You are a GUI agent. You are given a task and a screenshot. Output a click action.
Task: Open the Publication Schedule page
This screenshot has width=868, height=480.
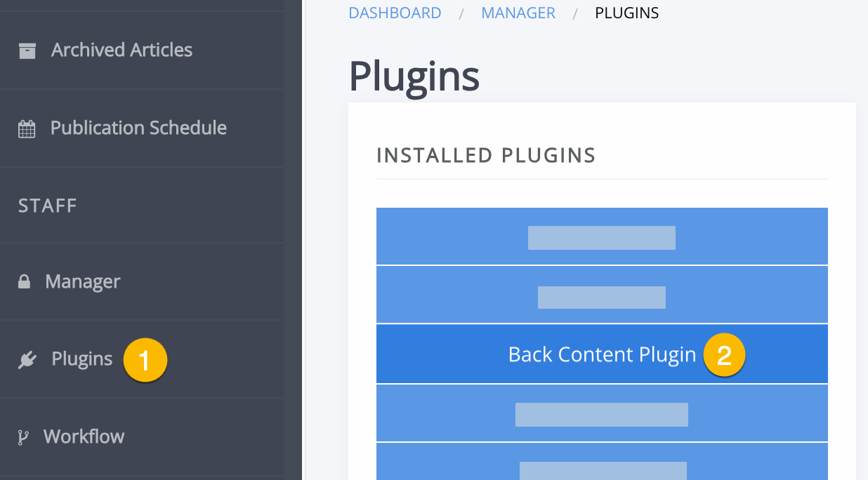pos(138,127)
